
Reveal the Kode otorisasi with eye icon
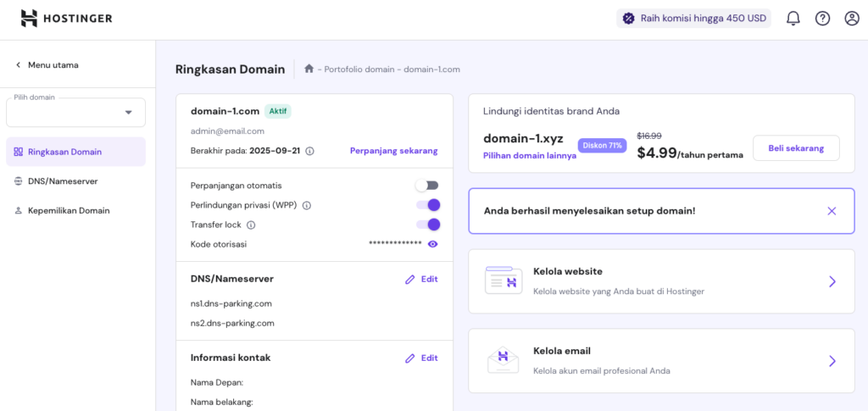tap(433, 244)
